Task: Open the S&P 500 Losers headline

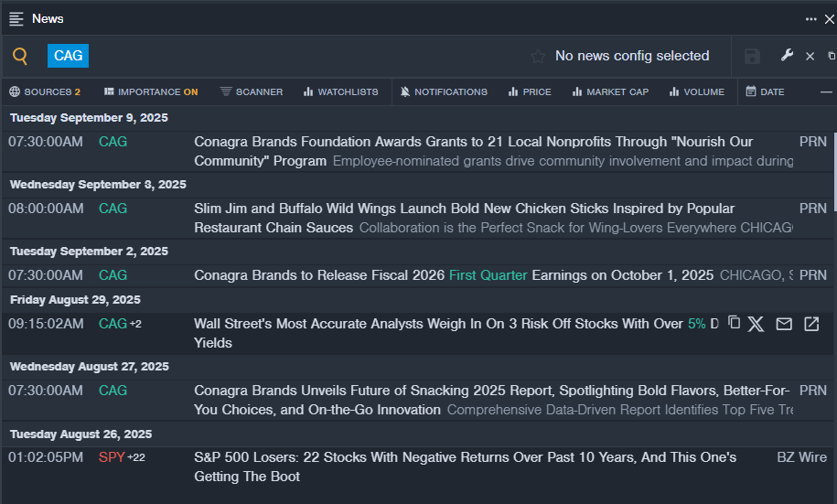Action: (465, 466)
